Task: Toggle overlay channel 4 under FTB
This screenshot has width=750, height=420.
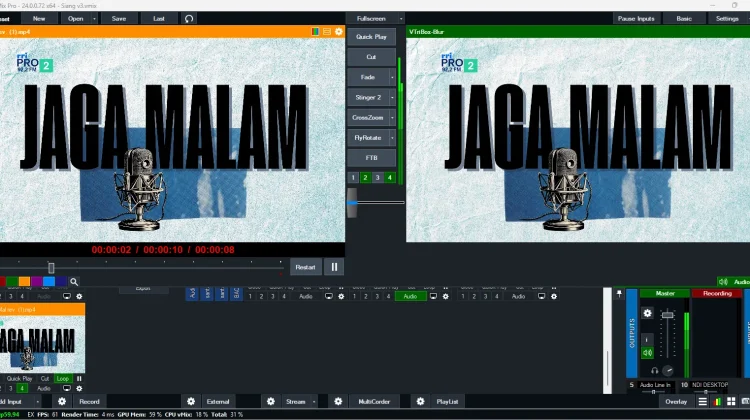Action: point(389,177)
